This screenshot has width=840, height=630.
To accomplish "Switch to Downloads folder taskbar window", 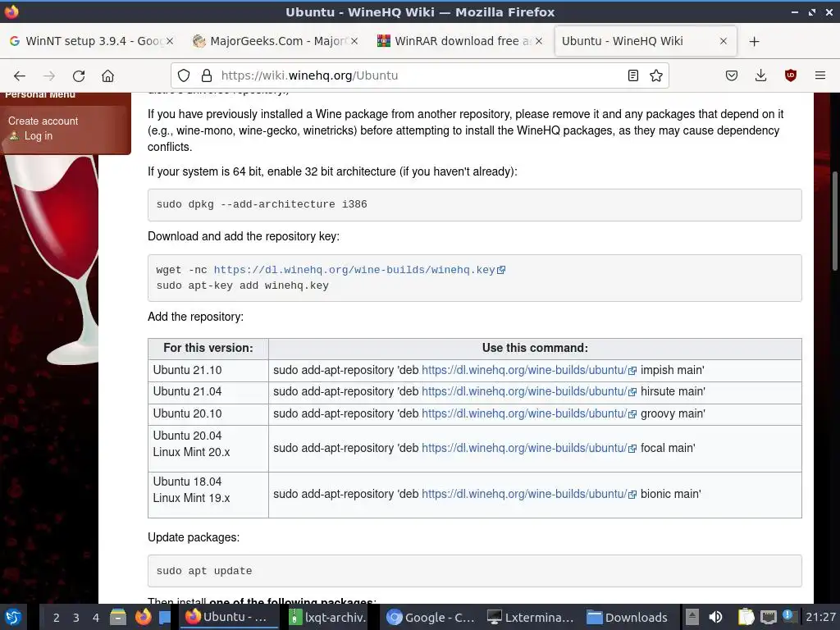I will tap(628, 617).
